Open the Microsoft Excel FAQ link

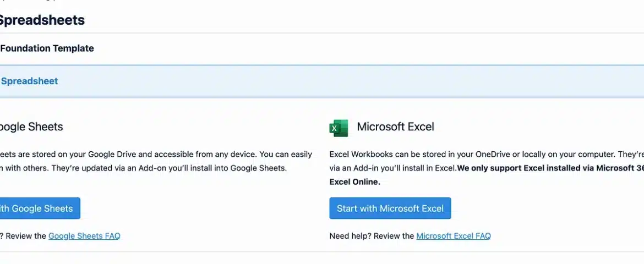454,235
